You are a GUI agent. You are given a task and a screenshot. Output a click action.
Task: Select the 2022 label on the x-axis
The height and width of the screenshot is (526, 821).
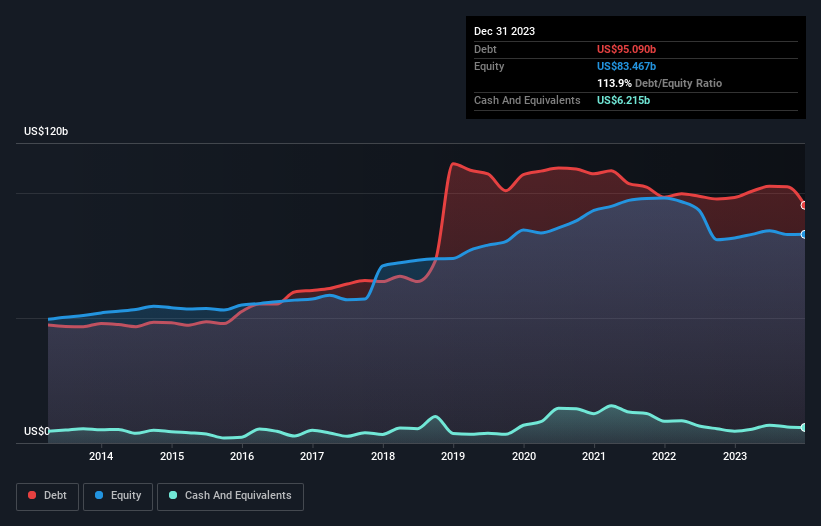664,456
